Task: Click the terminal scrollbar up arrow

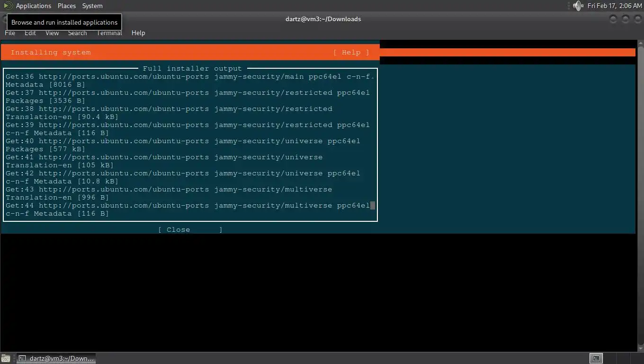Action: 640,44
